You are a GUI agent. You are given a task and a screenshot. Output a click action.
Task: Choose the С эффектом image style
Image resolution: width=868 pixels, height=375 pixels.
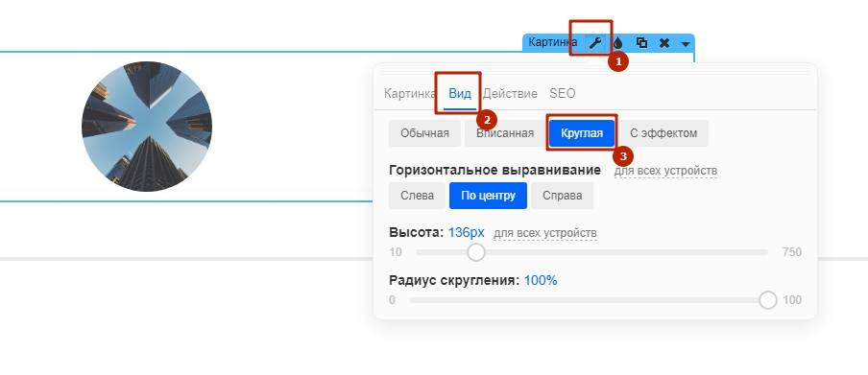663,133
